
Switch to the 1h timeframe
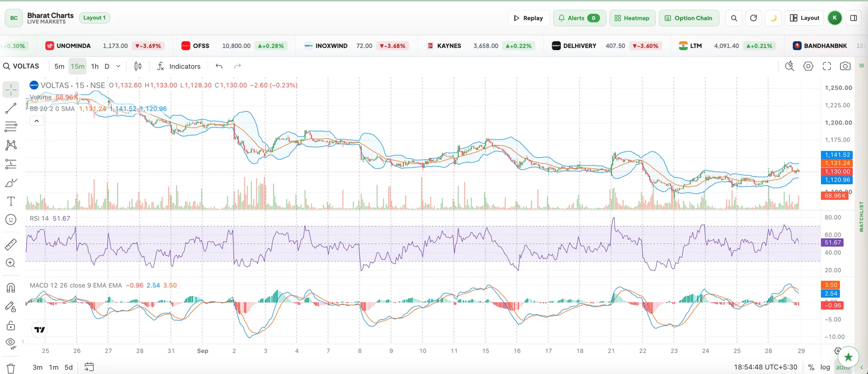(x=95, y=66)
